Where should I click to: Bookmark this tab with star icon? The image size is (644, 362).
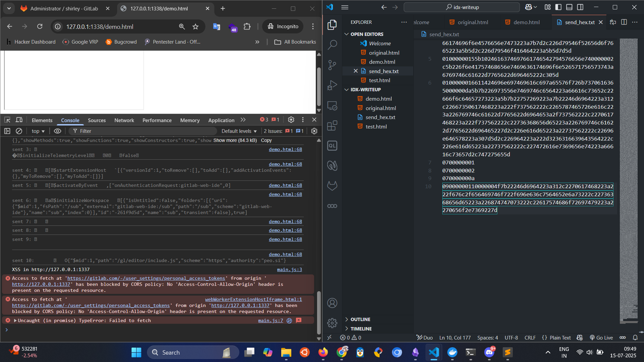coord(195,27)
